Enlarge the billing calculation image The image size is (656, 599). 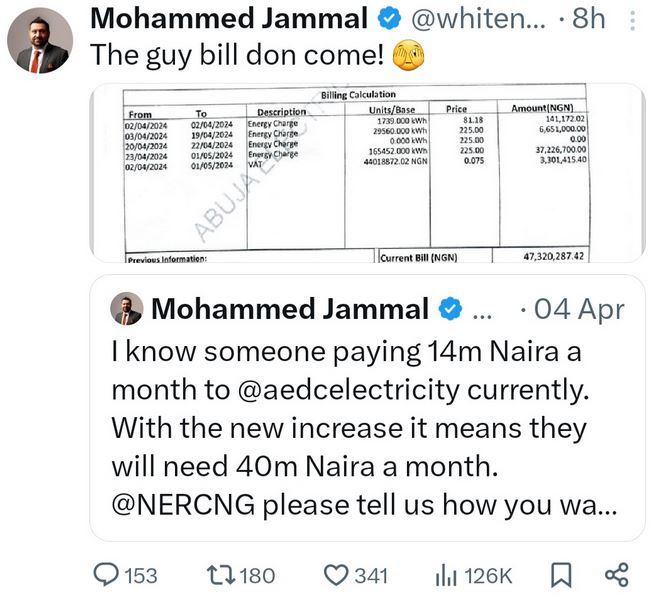tap(365, 173)
